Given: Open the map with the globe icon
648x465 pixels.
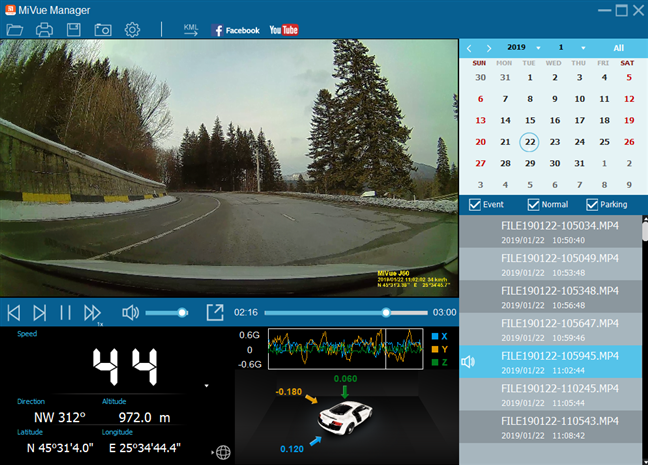Looking at the screenshot, I should coord(223,453).
